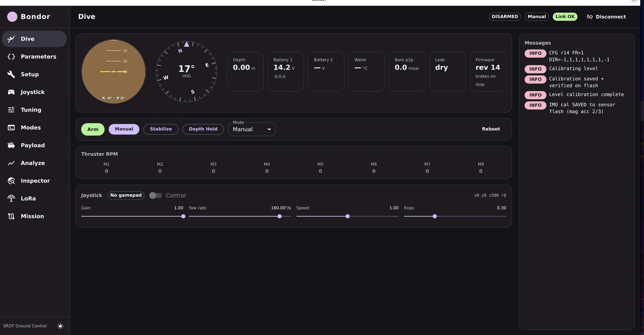Screen dimensions: 644x335
Task: Click the Joystick gamepad icon
Action: 11,92
